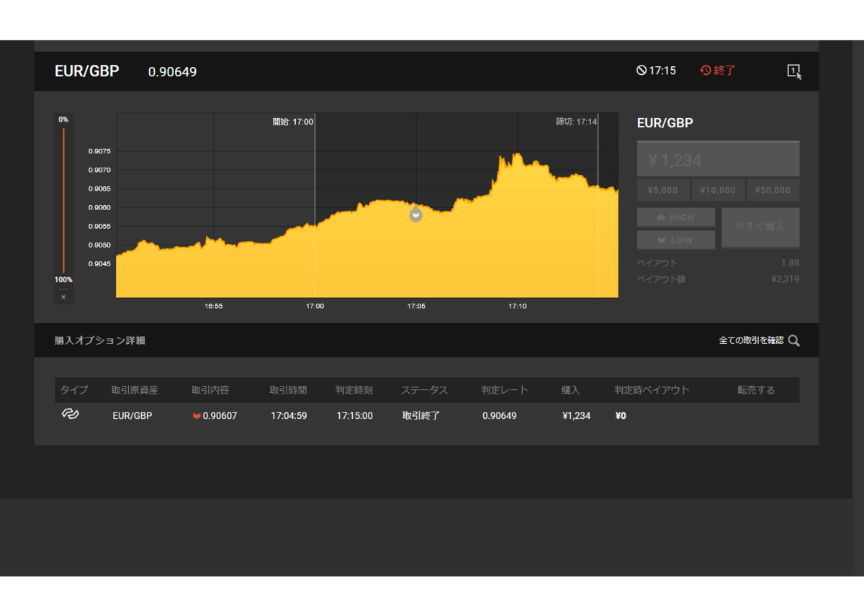Click the 購入オプション詳細 section heading

(100, 340)
